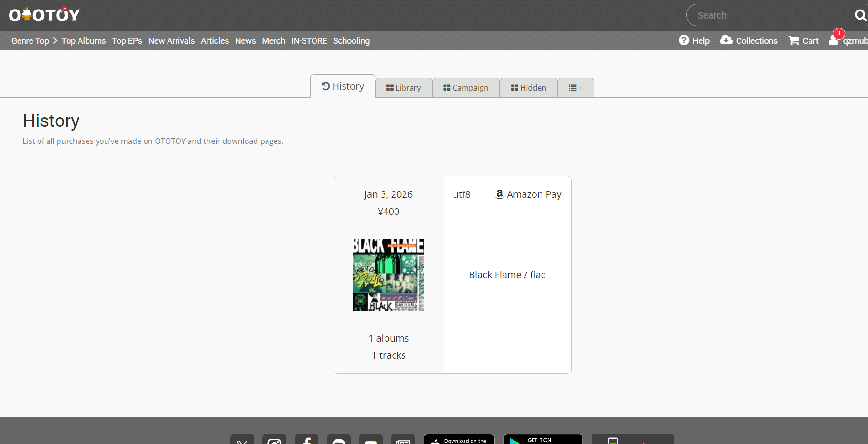Open the Facebook footer icon
This screenshot has width=868, height=444.
tap(306, 439)
